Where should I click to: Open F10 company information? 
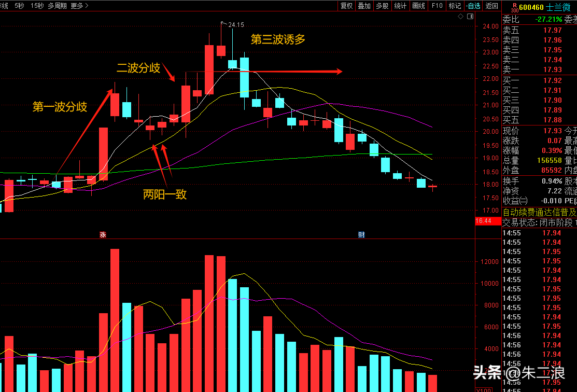[x=437, y=6]
